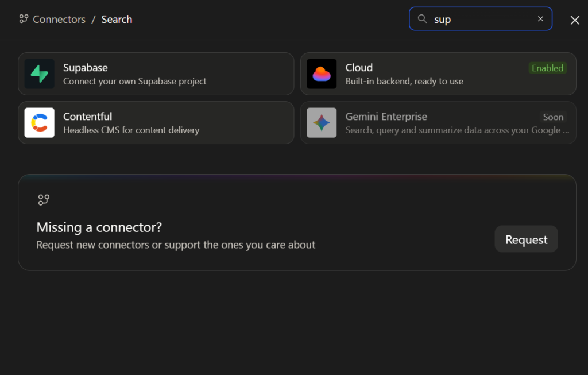Close the Connectors search panel

[575, 20]
